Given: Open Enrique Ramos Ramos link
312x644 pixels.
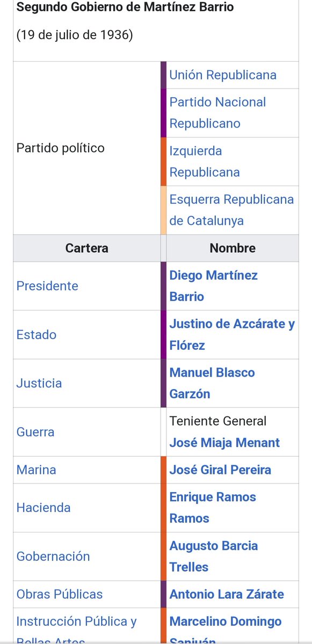Looking at the screenshot, I should (213, 508).
